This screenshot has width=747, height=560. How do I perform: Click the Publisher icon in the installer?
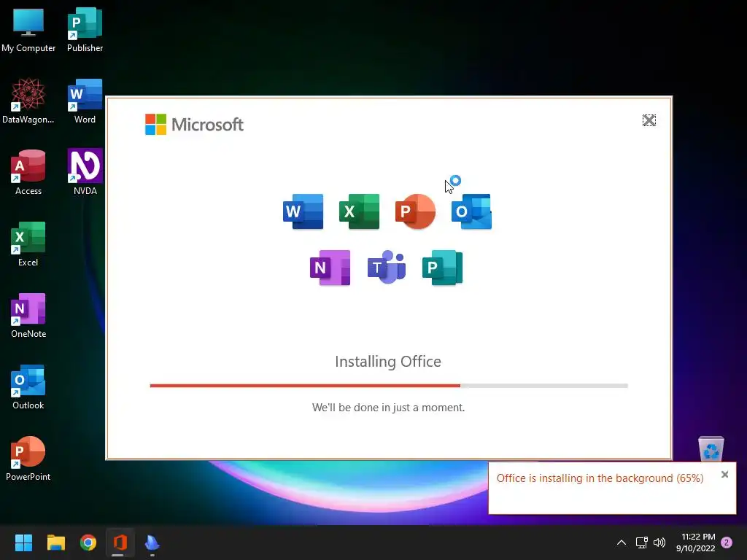(443, 268)
